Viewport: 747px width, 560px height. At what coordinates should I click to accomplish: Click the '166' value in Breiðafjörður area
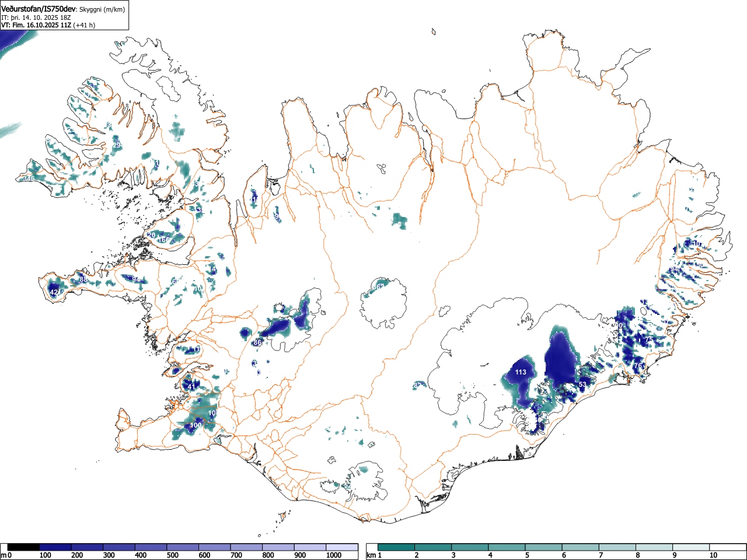click(164, 240)
